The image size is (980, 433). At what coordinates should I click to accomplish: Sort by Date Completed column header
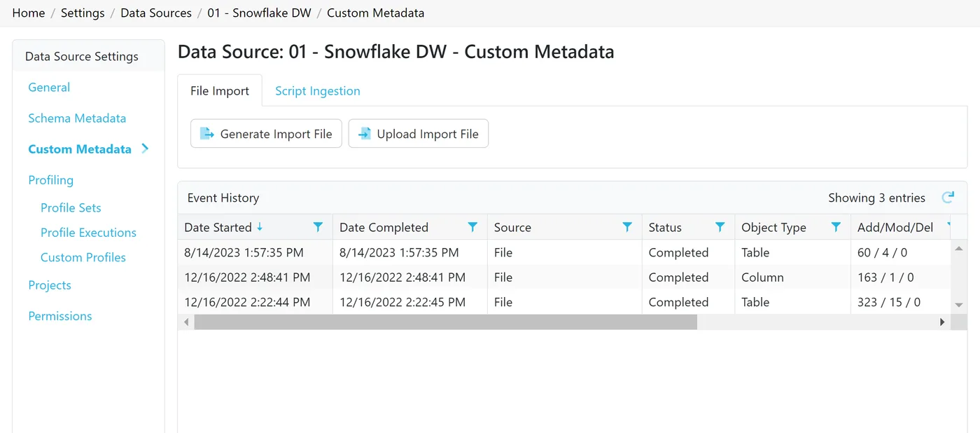(x=384, y=227)
